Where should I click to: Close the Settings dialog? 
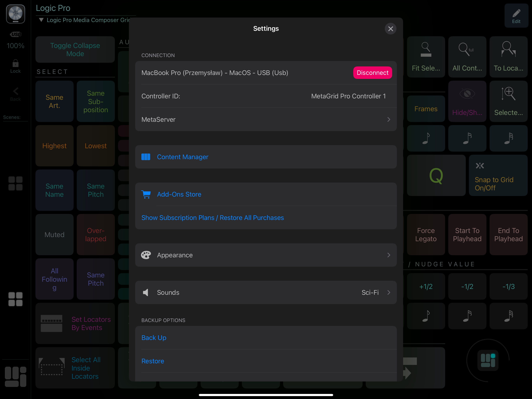[390, 29]
